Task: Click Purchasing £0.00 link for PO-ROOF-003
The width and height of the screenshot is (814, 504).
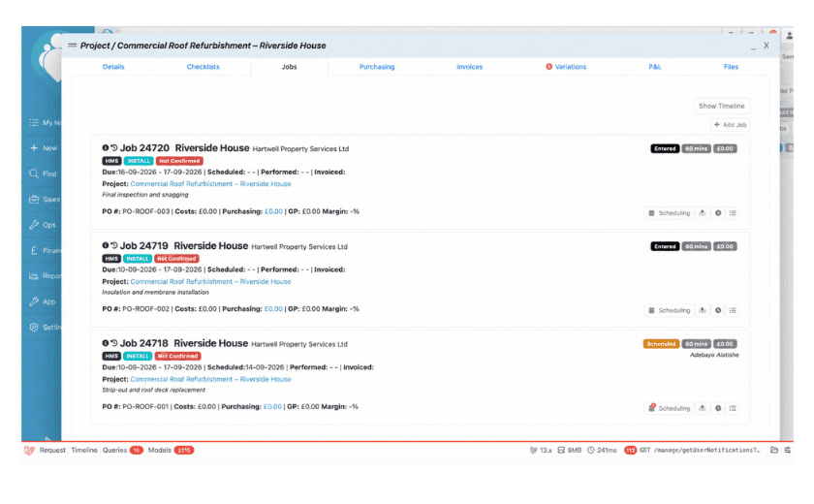Action: point(273,211)
